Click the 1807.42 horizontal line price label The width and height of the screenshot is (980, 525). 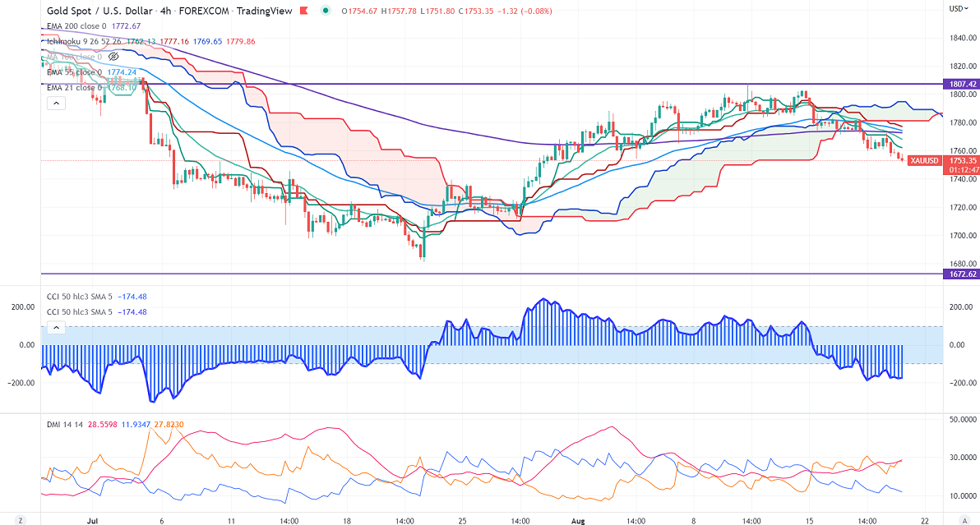click(963, 84)
